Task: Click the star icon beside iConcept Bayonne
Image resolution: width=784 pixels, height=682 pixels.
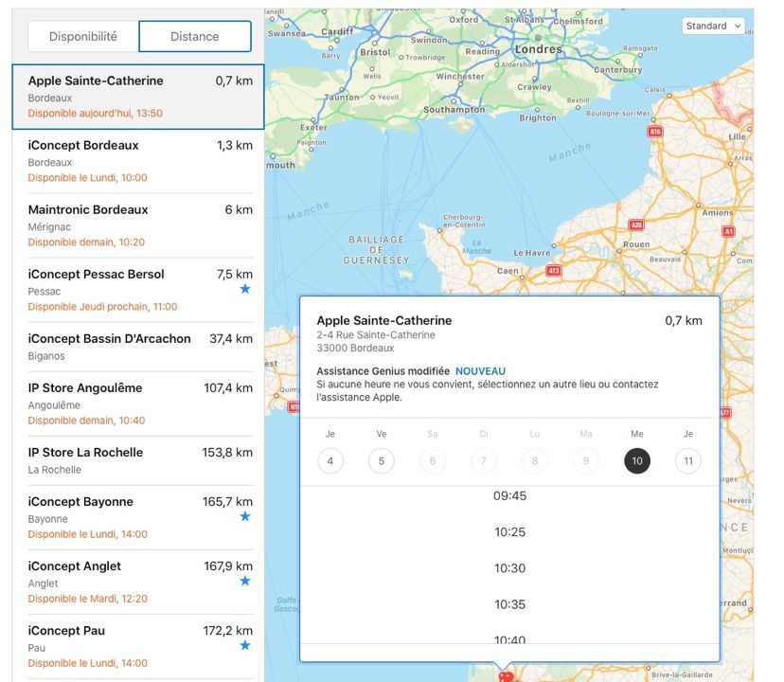Action: point(245,516)
